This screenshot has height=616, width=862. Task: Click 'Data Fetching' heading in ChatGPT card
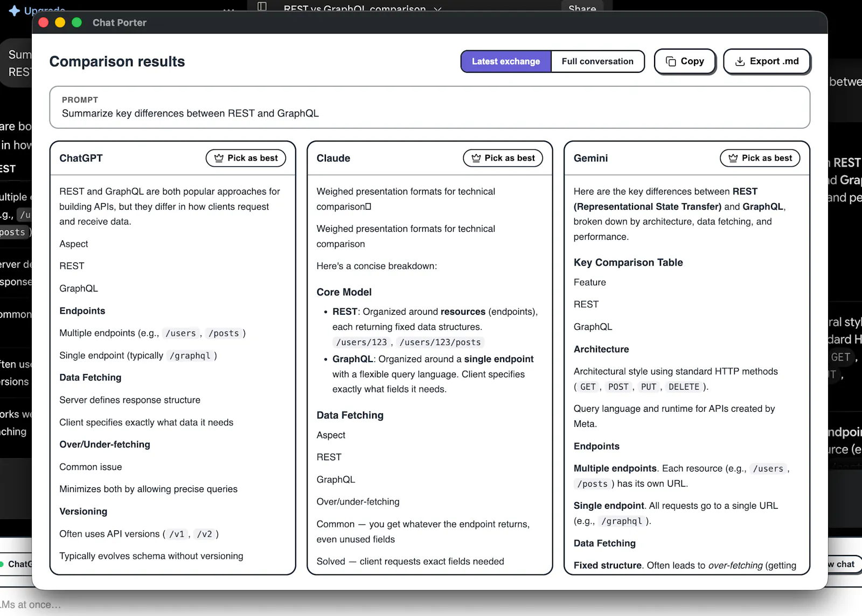[91, 378]
